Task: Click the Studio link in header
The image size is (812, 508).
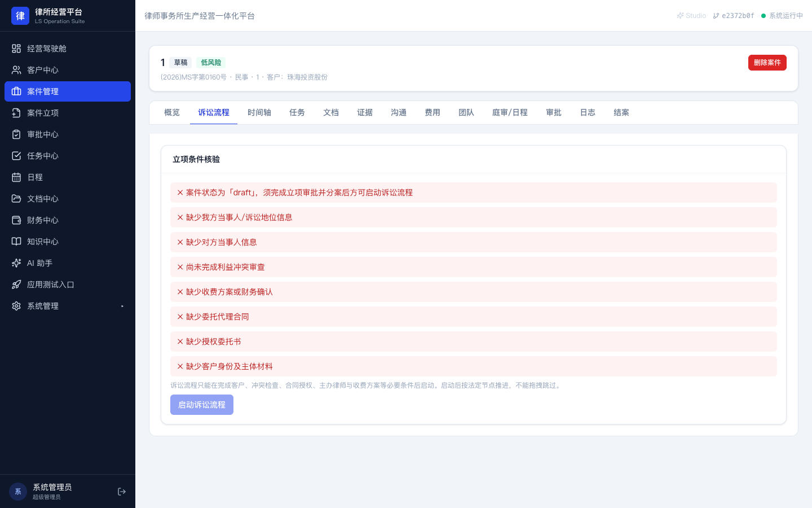Action: (691, 16)
